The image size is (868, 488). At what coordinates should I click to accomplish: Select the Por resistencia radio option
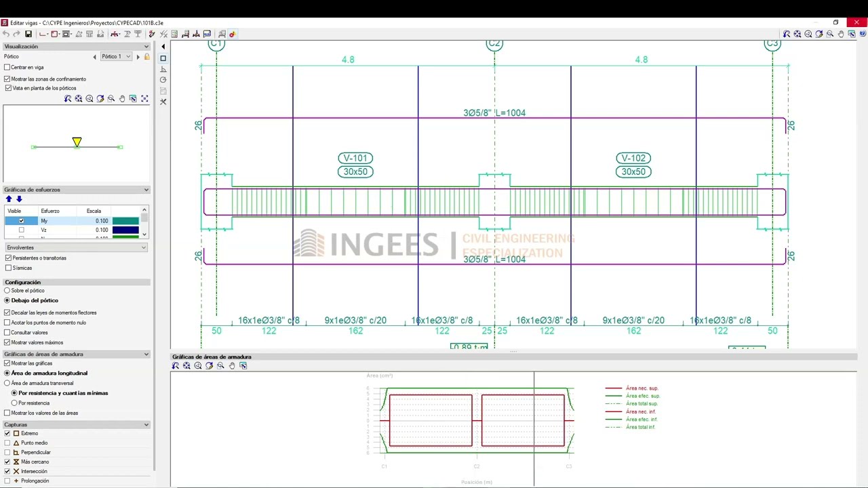click(x=14, y=403)
